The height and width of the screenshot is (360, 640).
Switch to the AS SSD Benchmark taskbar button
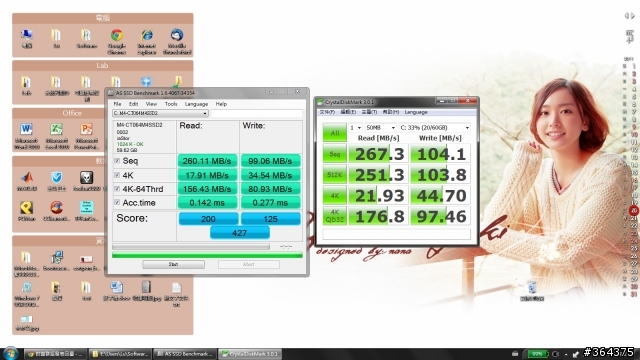[185, 354]
